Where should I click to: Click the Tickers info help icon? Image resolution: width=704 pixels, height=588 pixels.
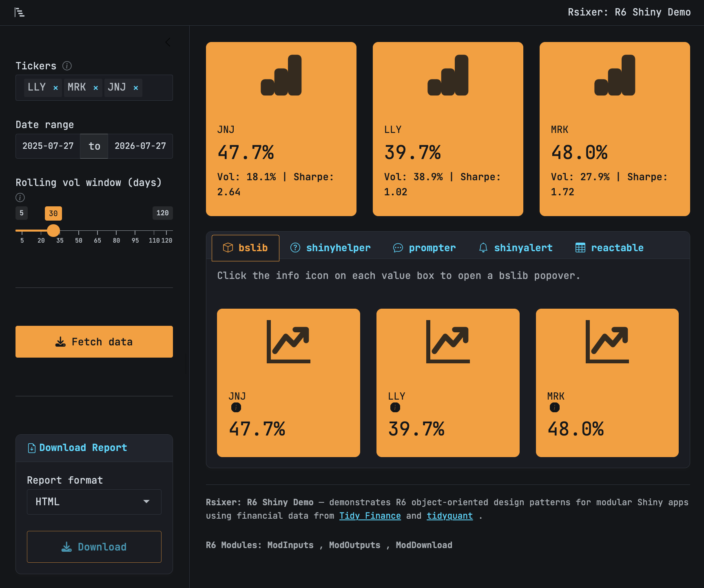(x=67, y=66)
